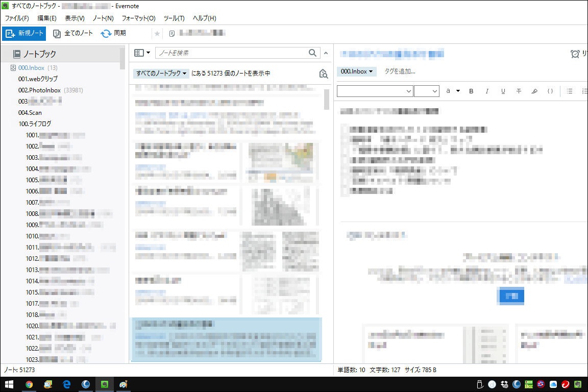Image resolution: width=588 pixels, height=392 pixels.
Task: Open Microsoft Edge from the taskbar
Action: click(67, 384)
